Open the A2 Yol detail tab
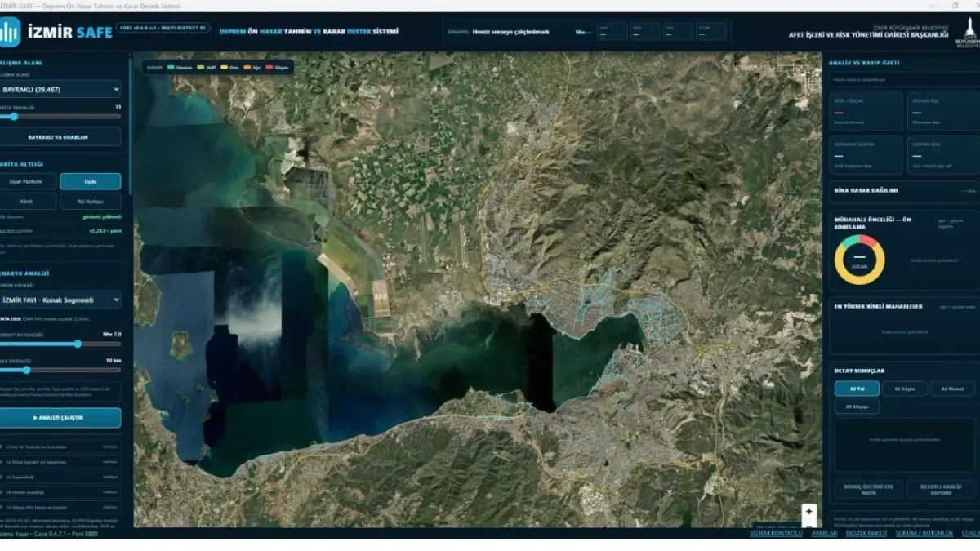The height and width of the screenshot is (551, 980). tap(856, 389)
